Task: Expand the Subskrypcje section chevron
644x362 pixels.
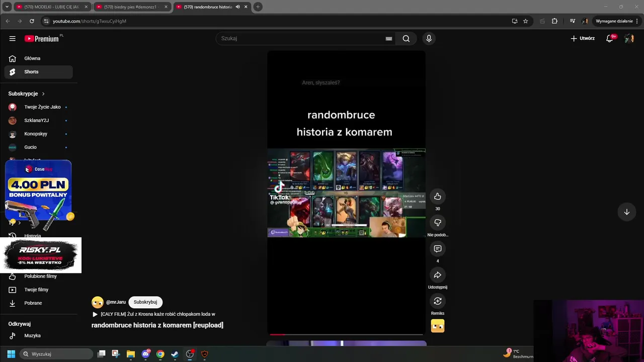Action: pyautogui.click(x=43, y=94)
